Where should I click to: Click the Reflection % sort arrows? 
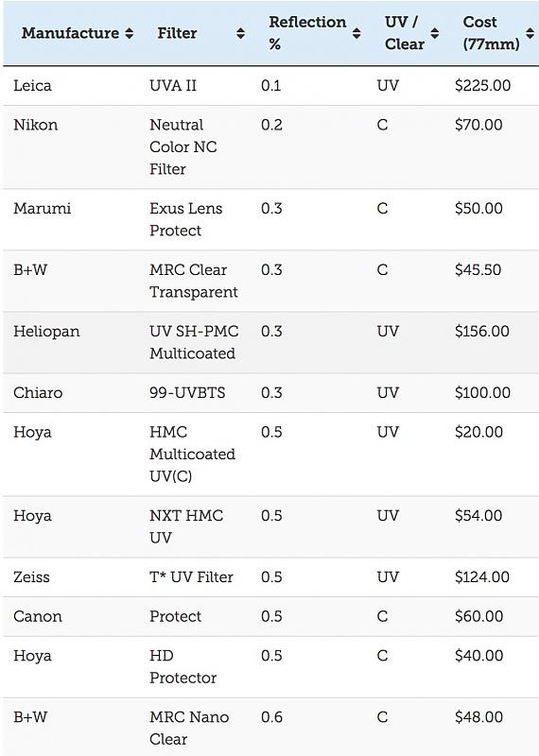coord(356,33)
